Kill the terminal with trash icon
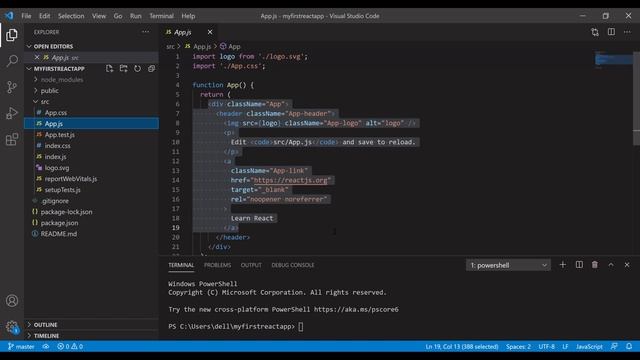The width and height of the screenshot is (640, 360). (x=595, y=265)
